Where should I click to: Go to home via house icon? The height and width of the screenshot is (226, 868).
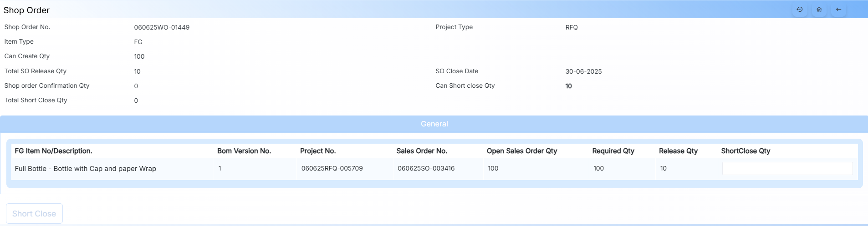click(819, 10)
